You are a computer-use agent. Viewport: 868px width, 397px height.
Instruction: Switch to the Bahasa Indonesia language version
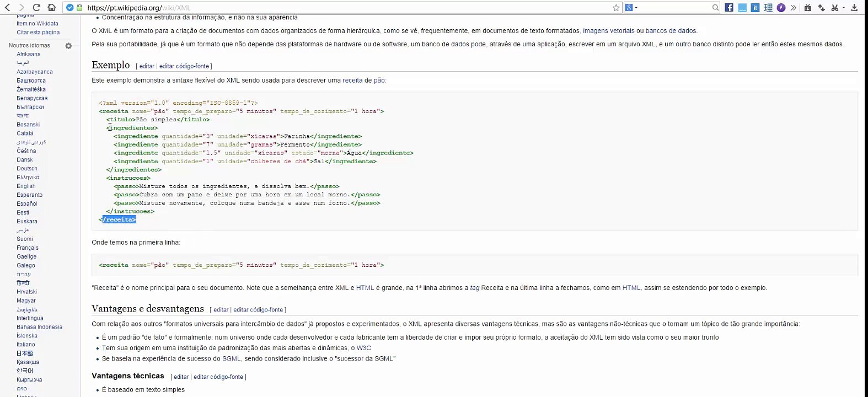[x=39, y=327]
